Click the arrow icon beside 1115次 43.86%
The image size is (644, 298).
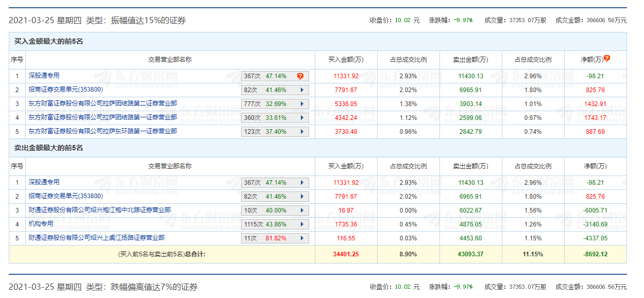coord(302,224)
